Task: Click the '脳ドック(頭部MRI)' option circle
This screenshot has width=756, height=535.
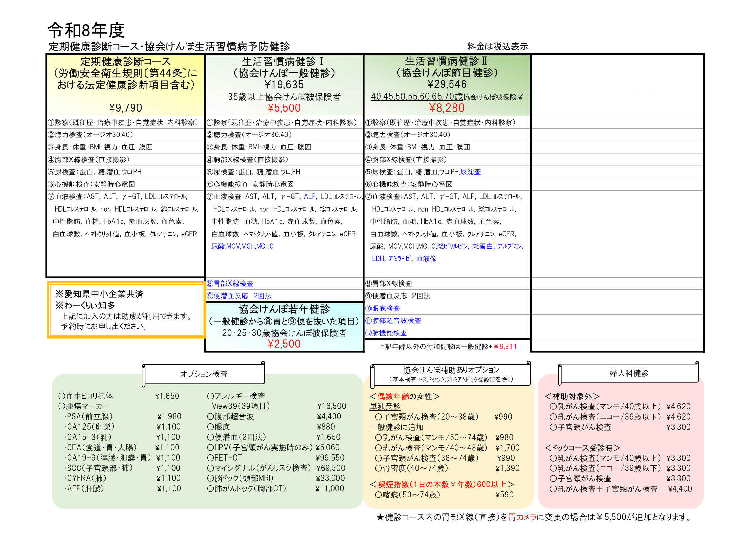Action: [x=210, y=478]
